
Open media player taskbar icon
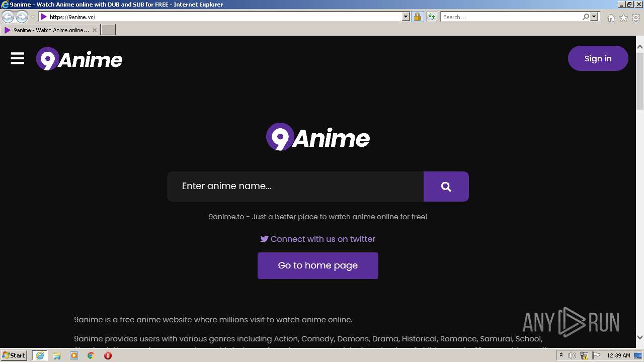(74, 355)
